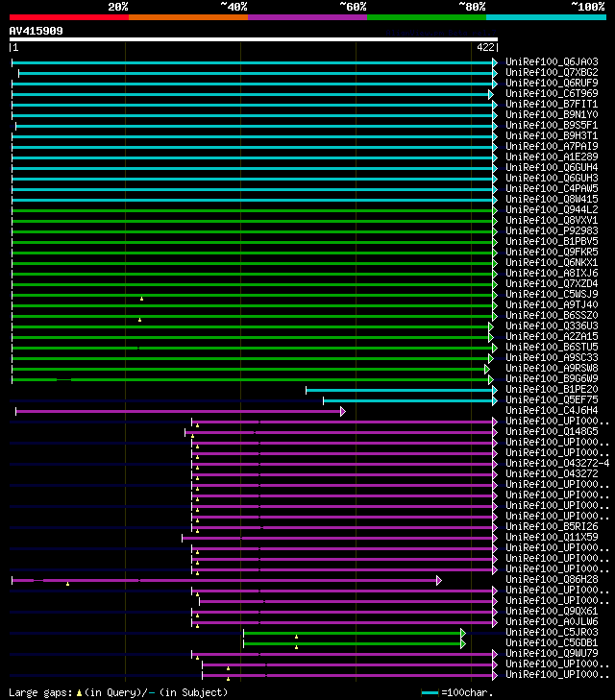Select the UniRef100_A9SC33 label
The height and width of the screenshot is (700, 615).
[552, 357]
